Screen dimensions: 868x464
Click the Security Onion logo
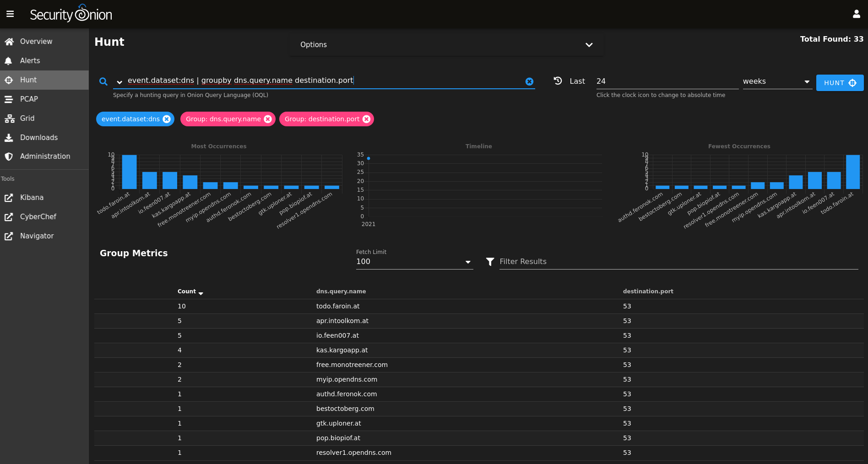[x=71, y=14]
